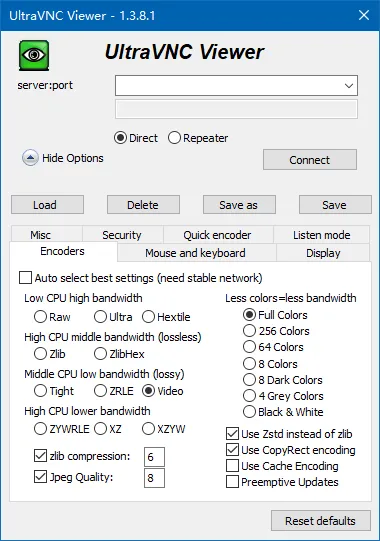
Task: Open the server:port dropdown list
Action: (x=349, y=86)
